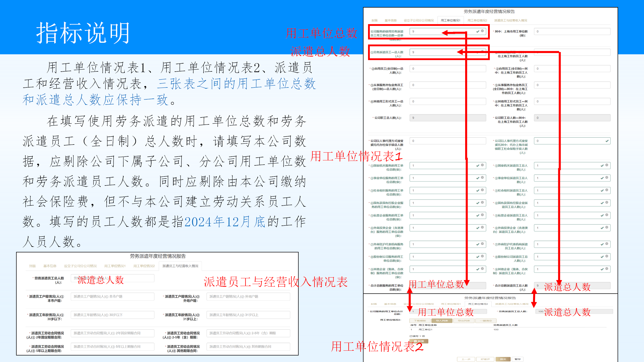644x362 pixels.
Task: Click the plus icon on 新增 button
Action: click(415, 341)
